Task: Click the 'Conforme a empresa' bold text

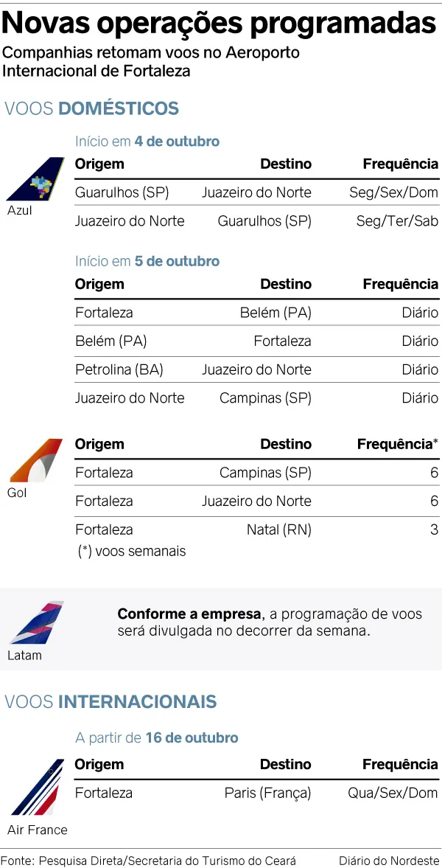Action: 189,614
